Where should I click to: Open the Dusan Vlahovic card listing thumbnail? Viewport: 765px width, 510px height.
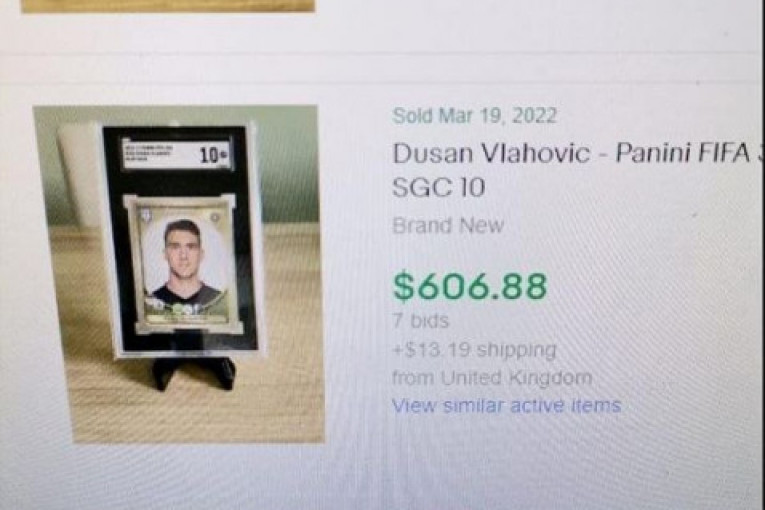179,274
